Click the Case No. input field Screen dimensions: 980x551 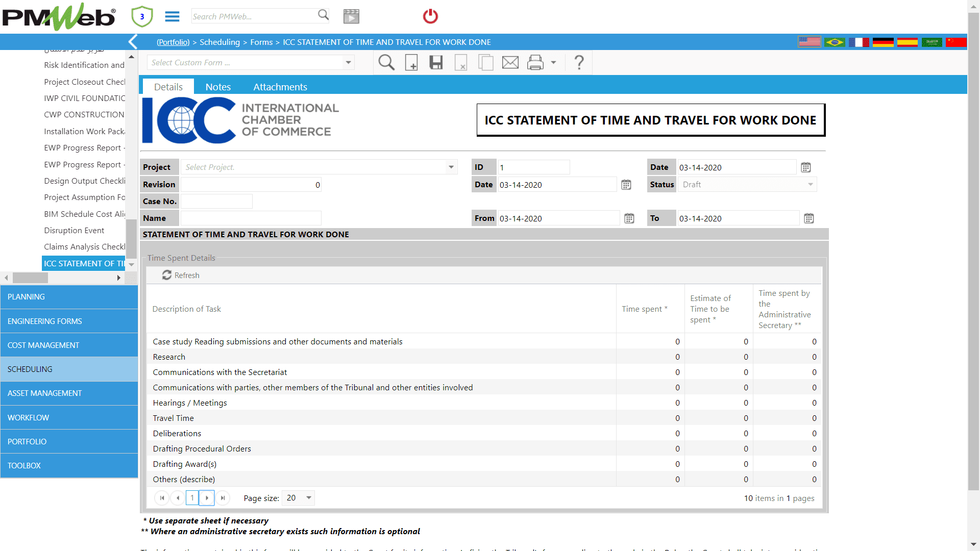[x=216, y=202]
